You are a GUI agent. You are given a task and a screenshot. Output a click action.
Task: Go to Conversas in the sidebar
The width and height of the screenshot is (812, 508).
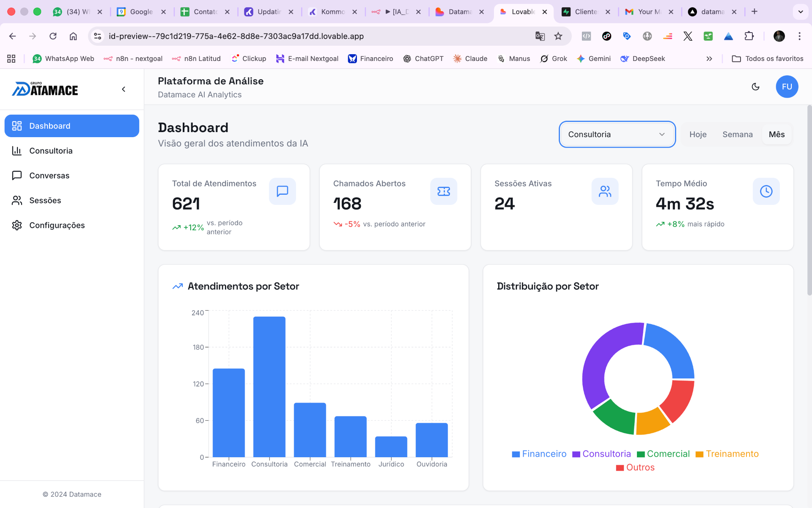point(49,176)
